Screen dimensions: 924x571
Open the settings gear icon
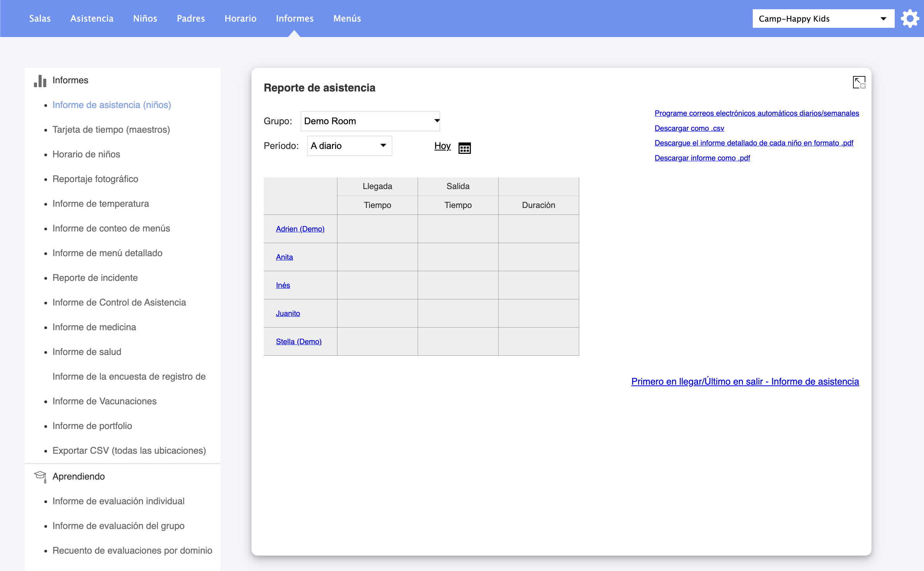click(x=910, y=19)
